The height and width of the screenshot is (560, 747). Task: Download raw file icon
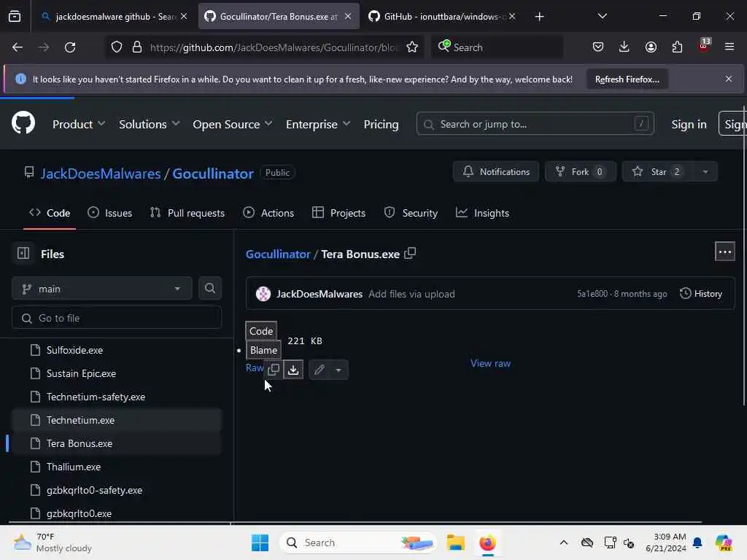click(x=293, y=370)
